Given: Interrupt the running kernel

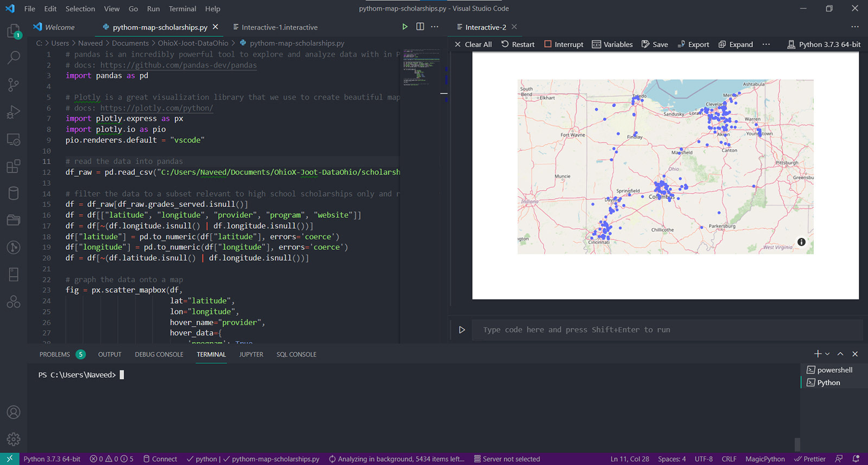Looking at the screenshot, I should pos(564,44).
